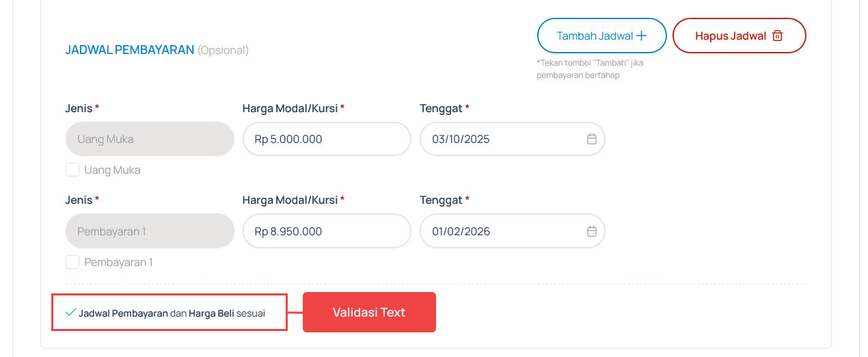
Task: Select the 03/10/2025 deadline date field
Action: pos(502,139)
